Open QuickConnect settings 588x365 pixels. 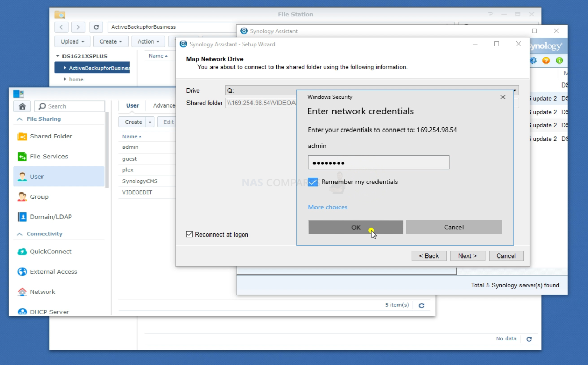point(59,252)
